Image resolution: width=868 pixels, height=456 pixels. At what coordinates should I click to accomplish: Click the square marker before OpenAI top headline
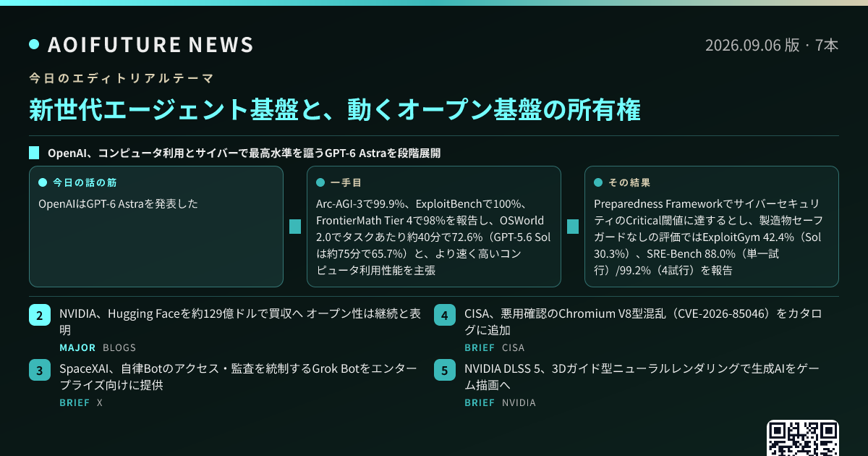coord(34,153)
